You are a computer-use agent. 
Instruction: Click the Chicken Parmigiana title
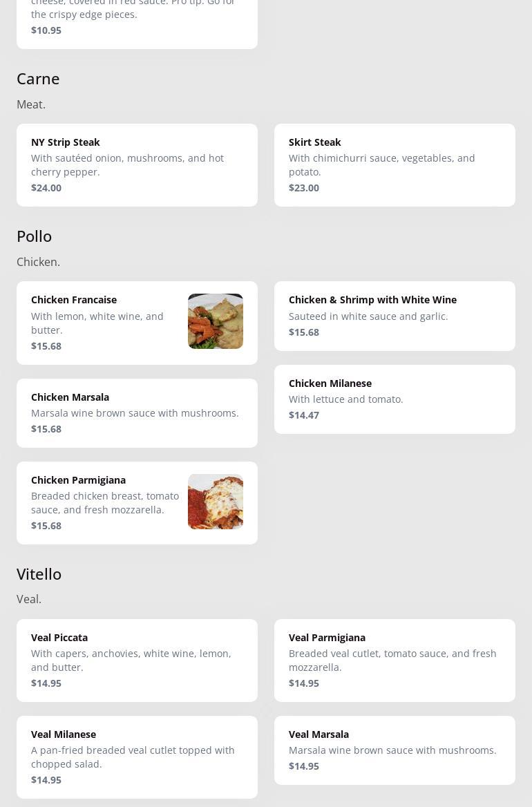coord(78,480)
